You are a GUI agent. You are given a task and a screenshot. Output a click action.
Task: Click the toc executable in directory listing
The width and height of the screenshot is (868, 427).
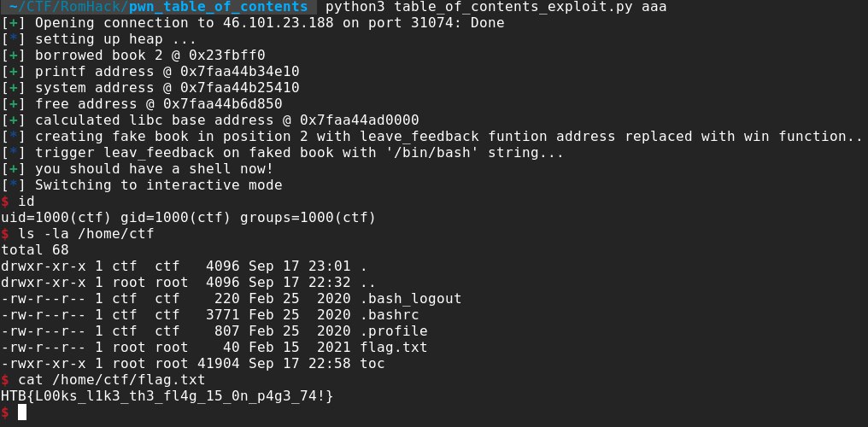[372, 364]
